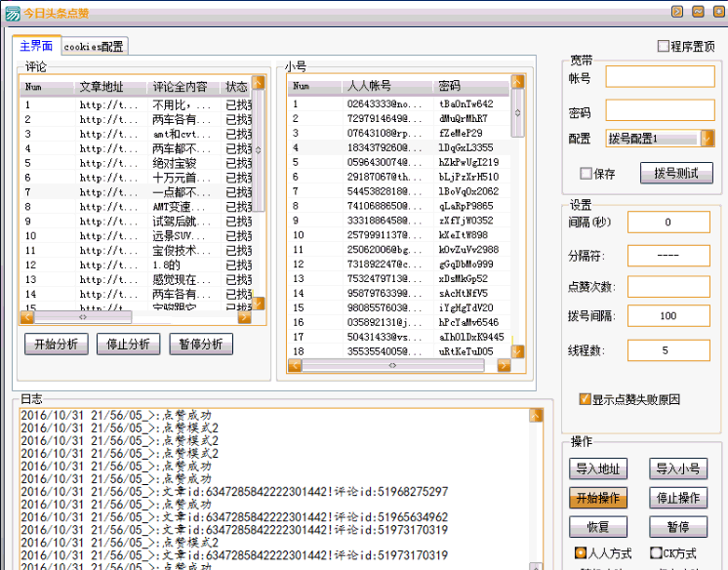
Task: Select account row 29187067@th...
Action: coord(399,177)
